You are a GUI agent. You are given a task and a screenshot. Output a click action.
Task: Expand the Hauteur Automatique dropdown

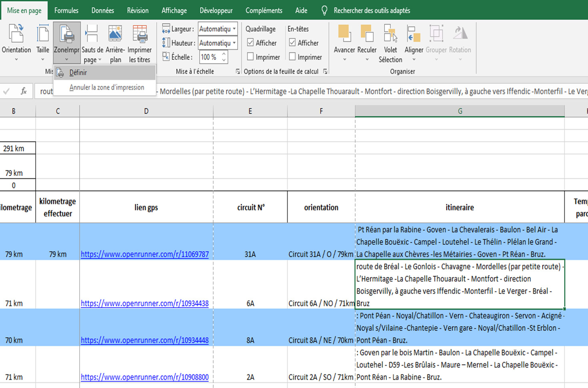pos(234,42)
